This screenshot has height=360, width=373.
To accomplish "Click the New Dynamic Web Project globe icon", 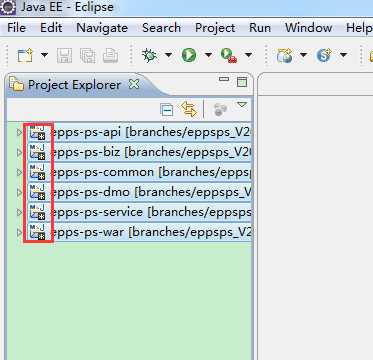I will point(284,55).
